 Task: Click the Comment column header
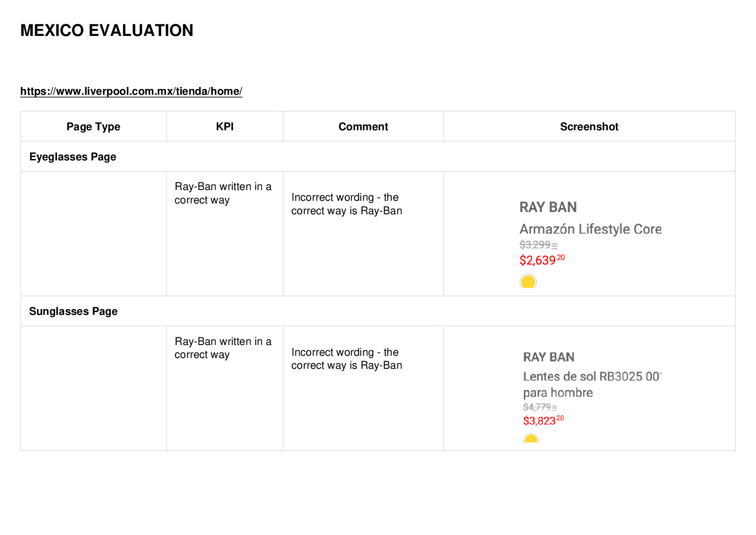[363, 127]
